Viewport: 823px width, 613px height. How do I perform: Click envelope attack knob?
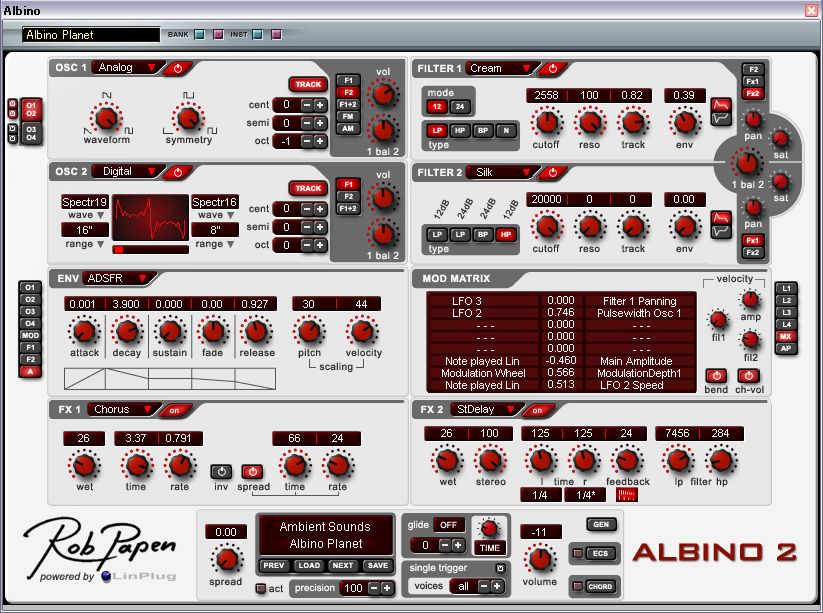click(84, 331)
